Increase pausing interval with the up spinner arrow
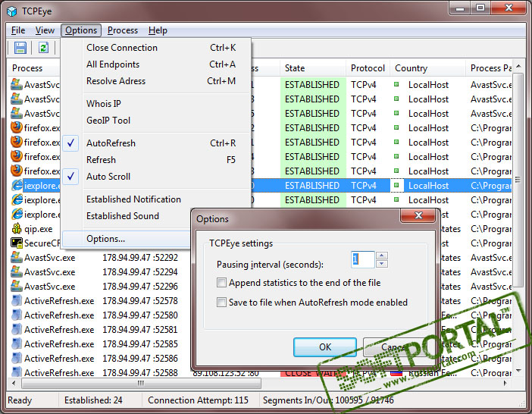This screenshot has width=532, height=414. coord(382,256)
